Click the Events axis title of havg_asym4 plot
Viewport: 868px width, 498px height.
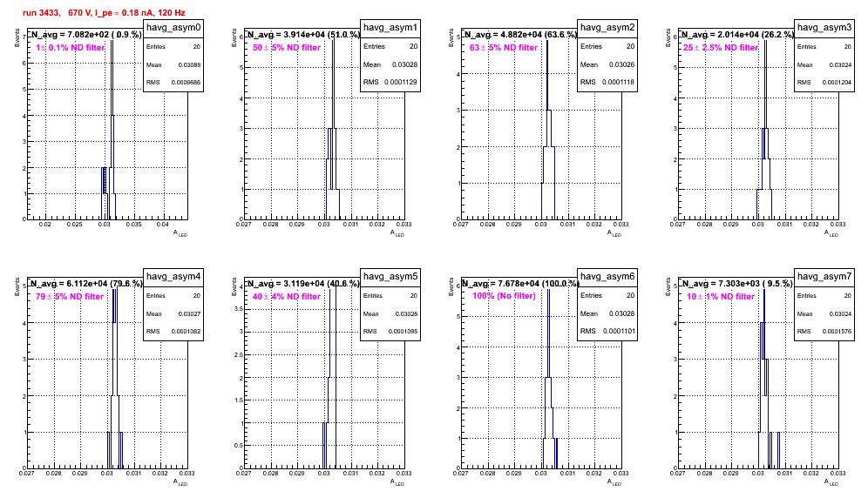[17, 286]
